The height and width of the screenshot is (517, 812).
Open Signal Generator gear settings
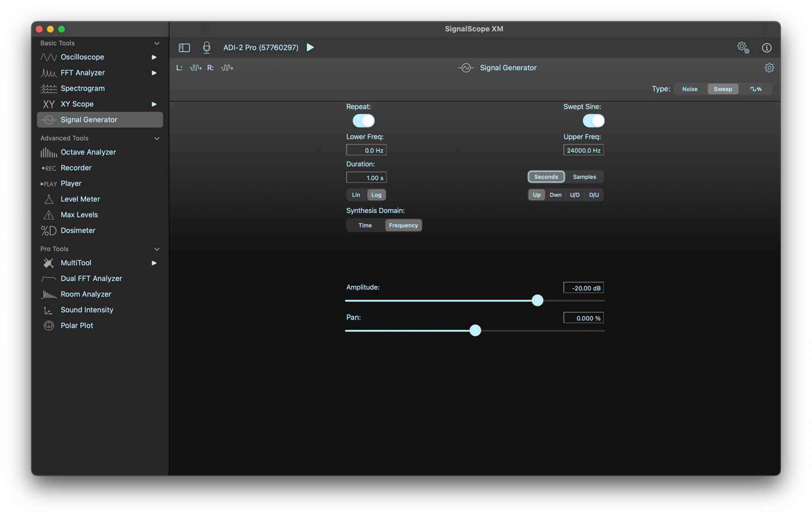(769, 68)
